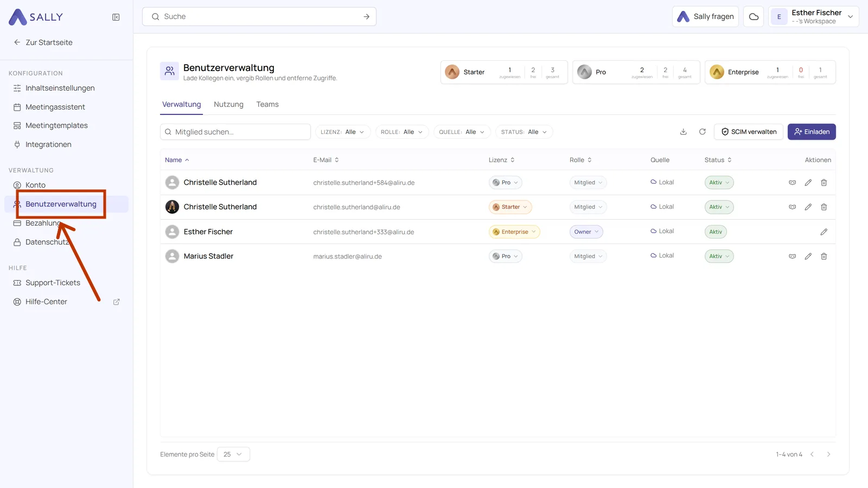
Task: Go to the previous page of members
Action: click(x=812, y=454)
